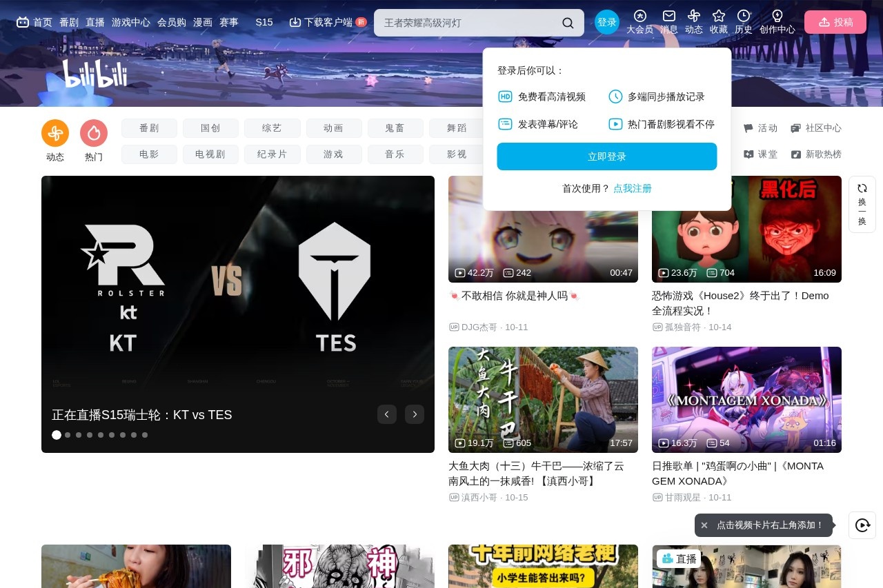
Task: Dismiss the video card tooltip popup
Action: [704, 525]
